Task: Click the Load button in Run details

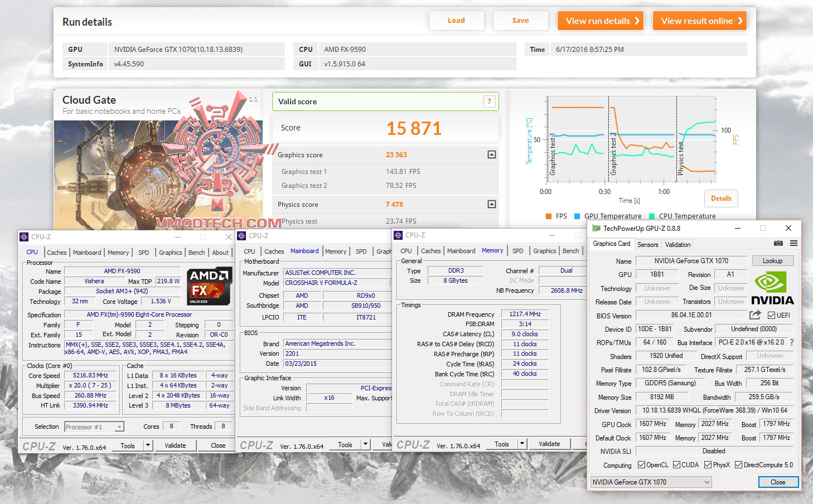Action: click(456, 21)
